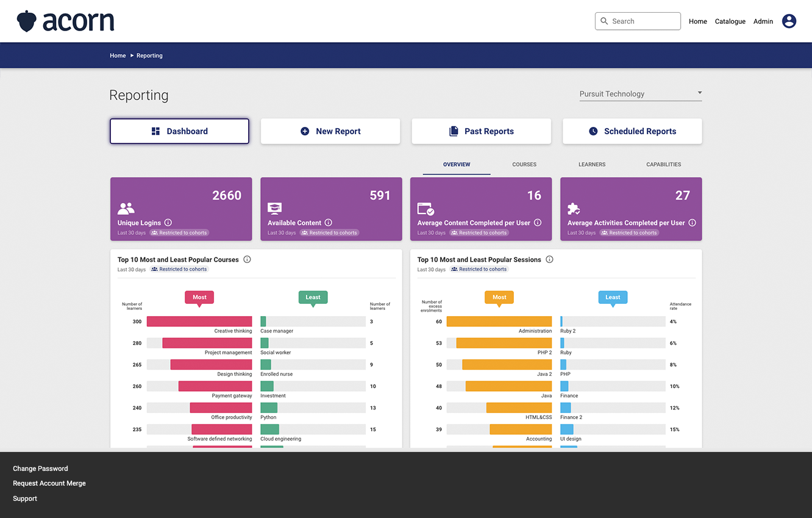
Task: Open info icon for Popular Courses chart
Action: [247, 259]
